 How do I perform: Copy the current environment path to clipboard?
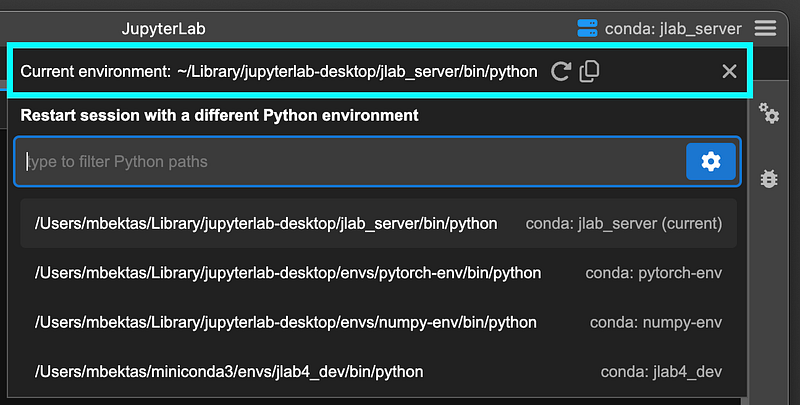tap(589, 71)
